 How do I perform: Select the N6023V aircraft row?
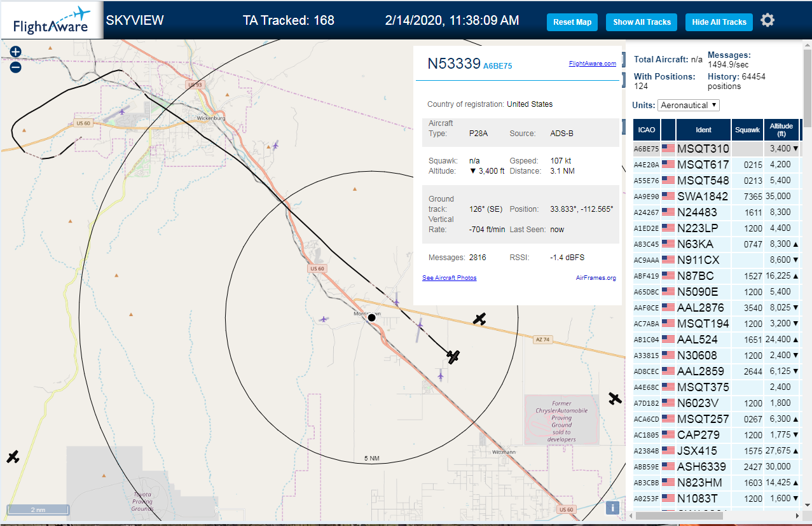click(717, 403)
